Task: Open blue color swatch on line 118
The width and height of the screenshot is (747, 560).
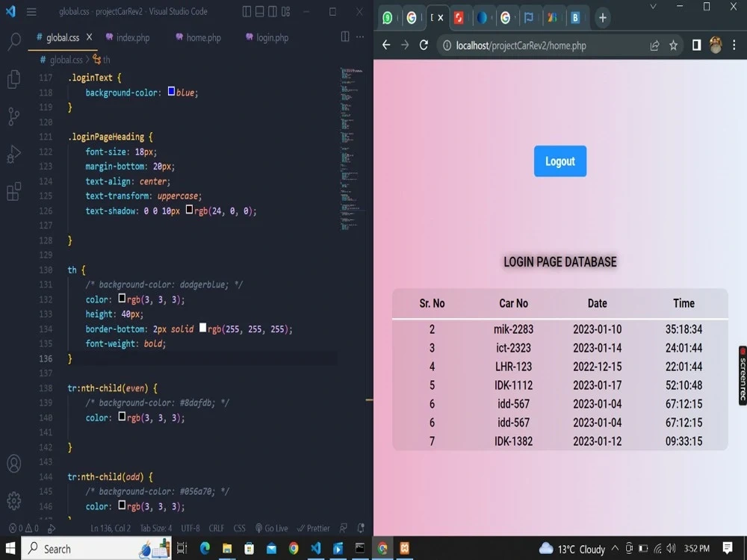Action: [172, 91]
